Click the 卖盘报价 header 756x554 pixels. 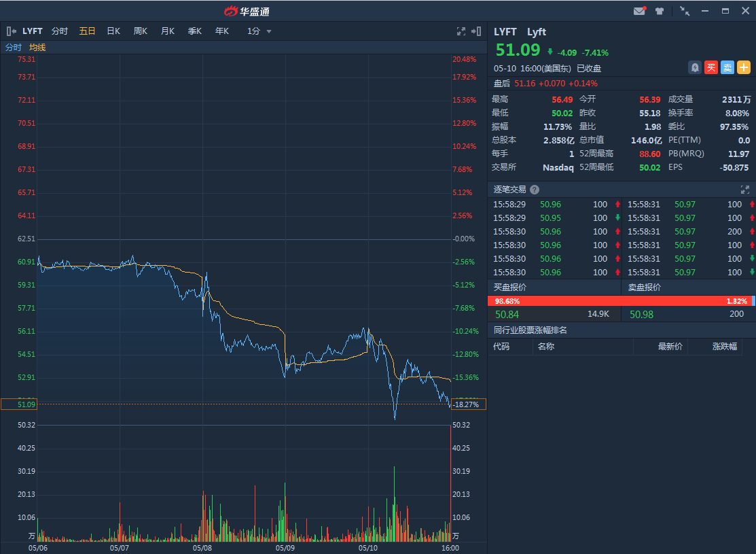coord(644,287)
